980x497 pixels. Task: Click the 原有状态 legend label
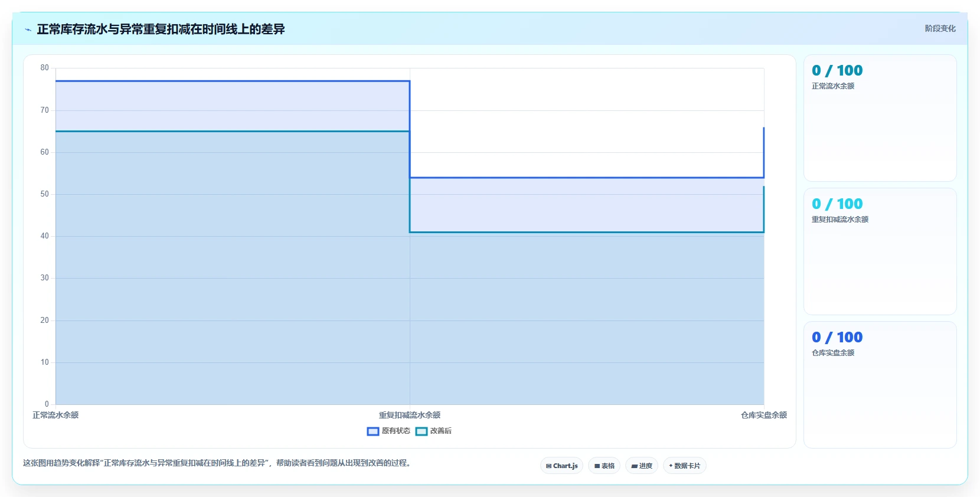pos(396,431)
